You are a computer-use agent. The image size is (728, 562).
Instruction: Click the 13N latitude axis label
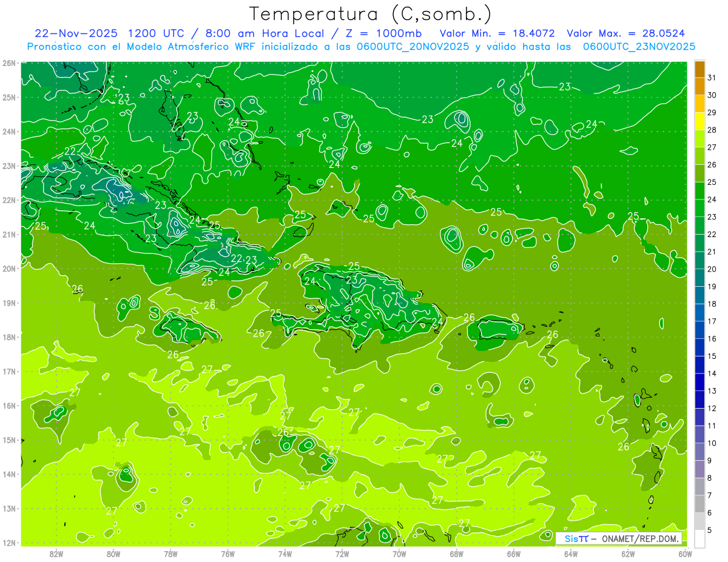tap(8, 508)
